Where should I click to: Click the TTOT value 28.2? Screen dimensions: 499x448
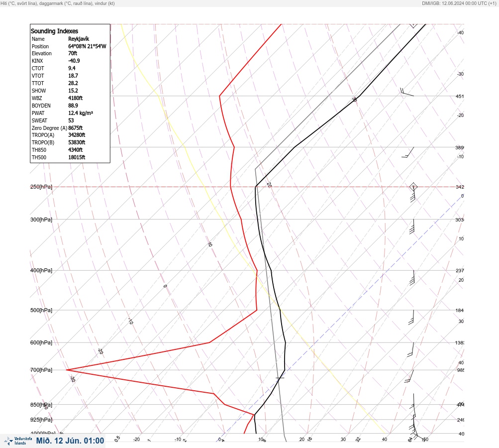click(73, 83)
